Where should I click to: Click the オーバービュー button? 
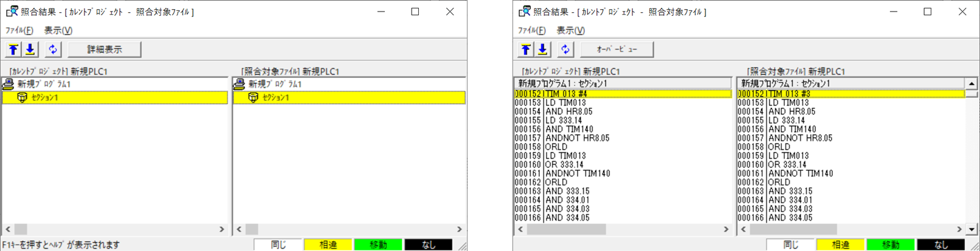[x=617, y=49]
